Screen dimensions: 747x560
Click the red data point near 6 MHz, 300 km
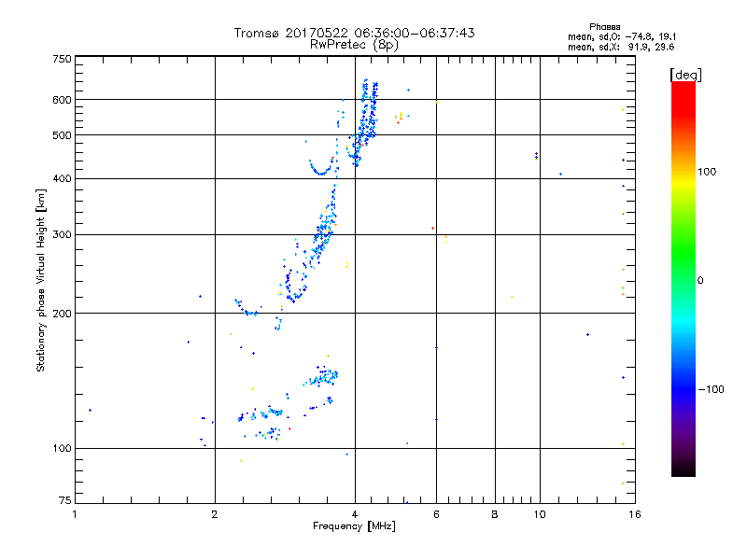[x=432, y=229]
